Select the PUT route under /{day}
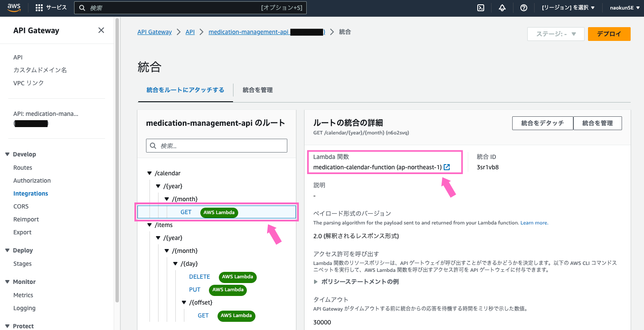Image resolution: width=644 pixels, height=330 pixels. pyautogui.click(x=195, y=290)
